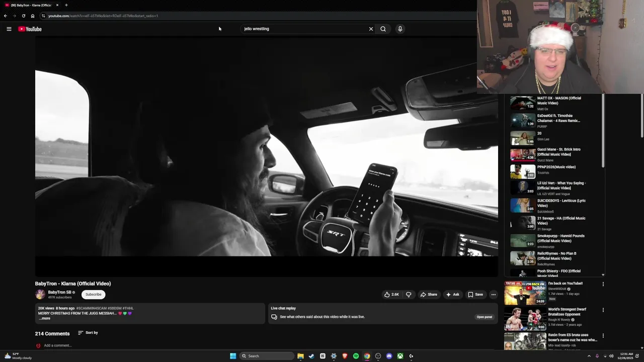Open the YouTube hamburger guide menu
The width and height of the screenshot is (644, 362).
[9, 29]
